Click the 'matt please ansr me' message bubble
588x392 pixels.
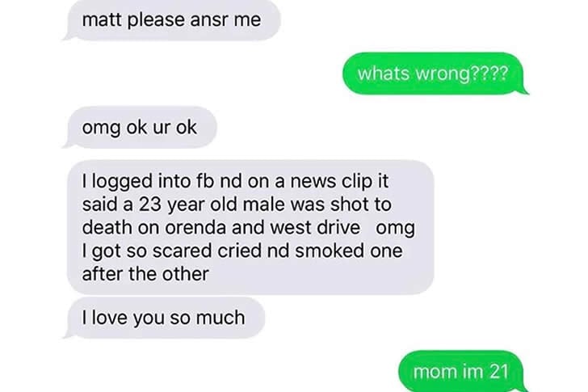(x=173, y=19)
